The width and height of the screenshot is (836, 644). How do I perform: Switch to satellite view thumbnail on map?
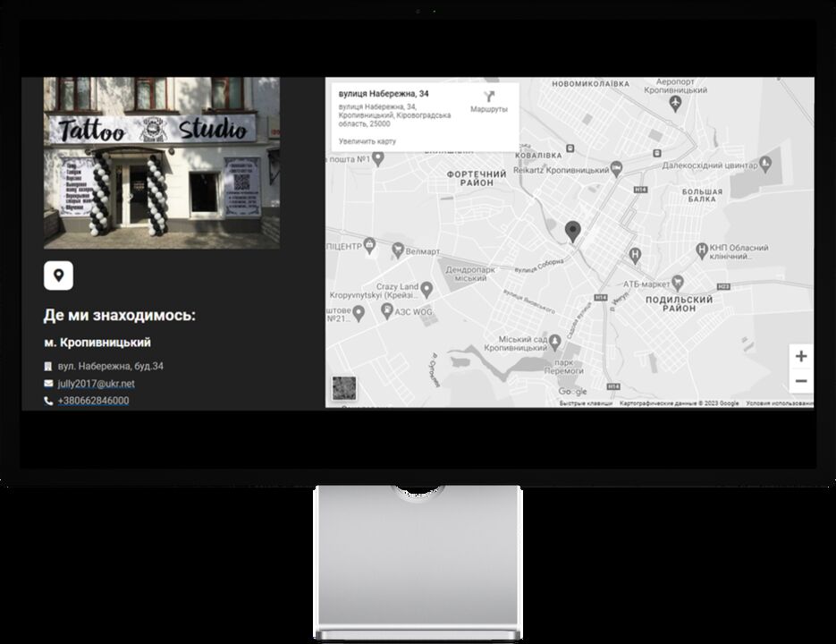pos(344,388)
